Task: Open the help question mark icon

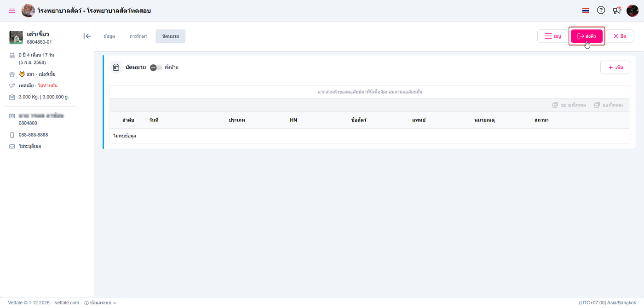Action: tap(601, 10)
